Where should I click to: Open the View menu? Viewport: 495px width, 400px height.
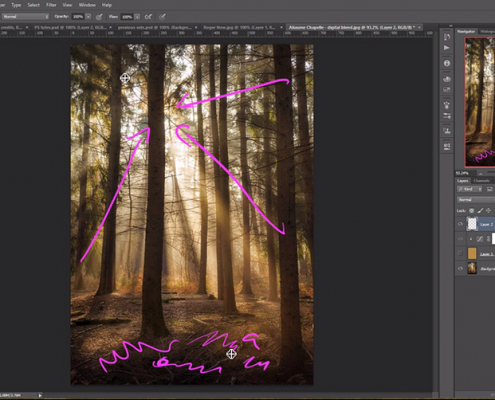67,5
